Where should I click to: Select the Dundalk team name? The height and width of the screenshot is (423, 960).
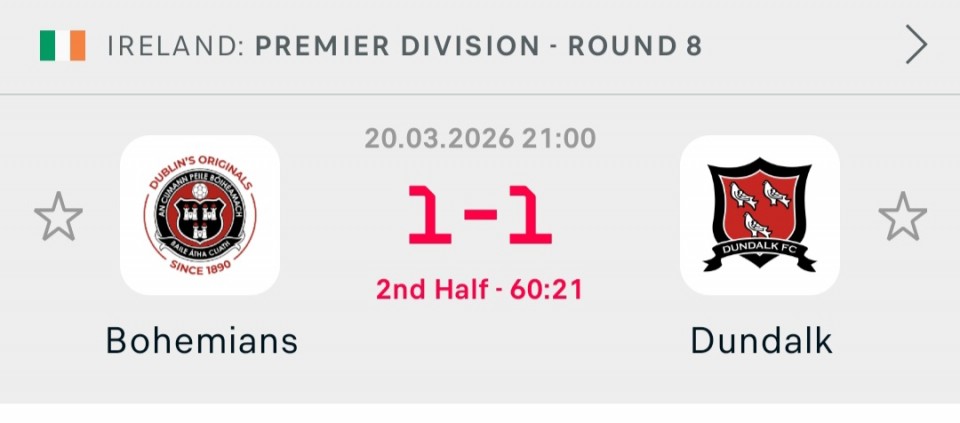point(761,341)
